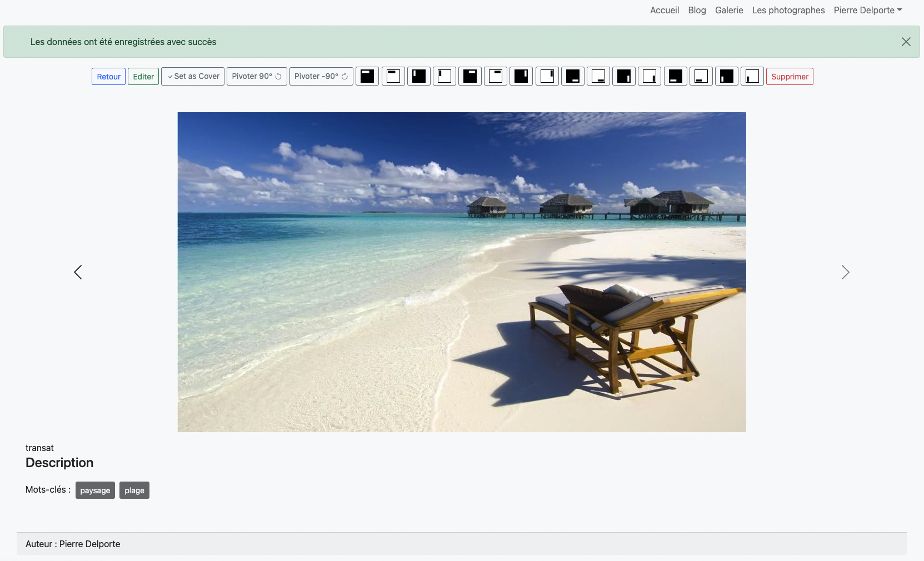The image size is (924, 561).
Task: Go to the next photo arrow
Action: click(x=845, y=272)
